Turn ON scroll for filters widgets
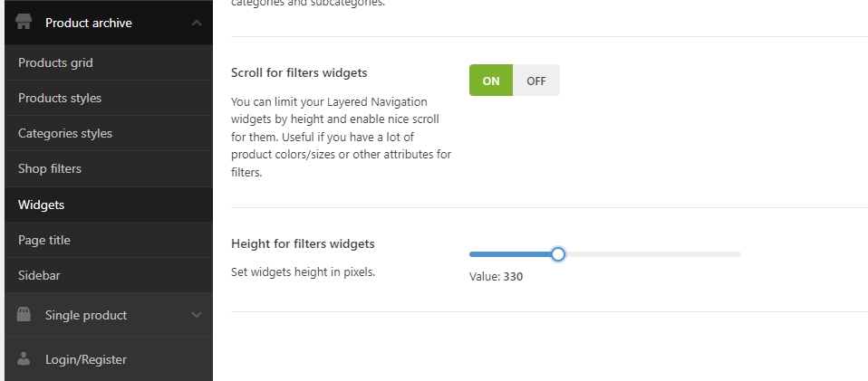Screen dimensions: 868x381 [x=490, y=81]
